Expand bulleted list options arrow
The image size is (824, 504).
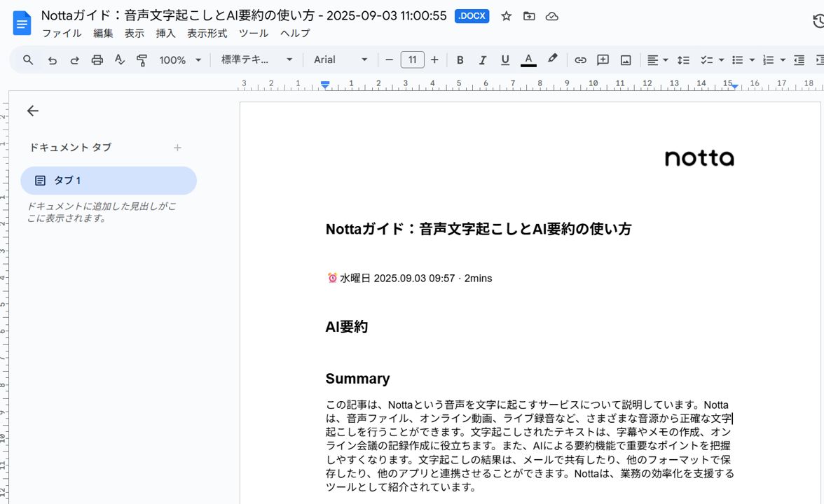click(752, 60)
